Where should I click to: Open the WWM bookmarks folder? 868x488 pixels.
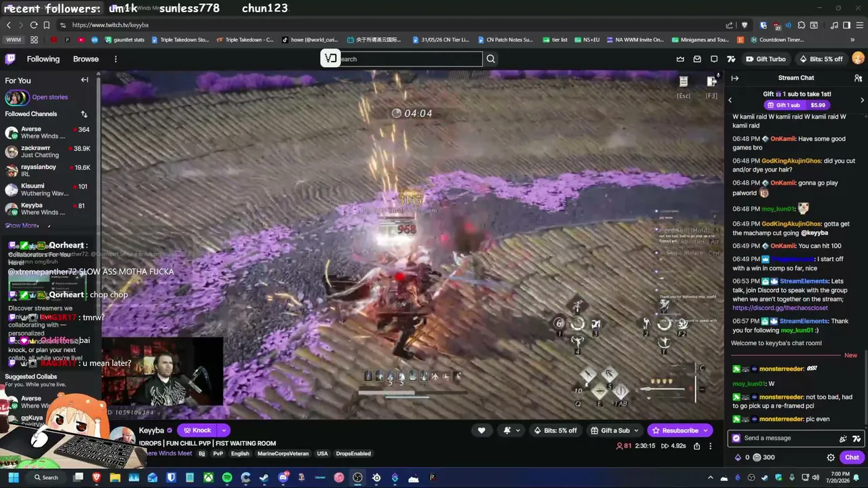(x=14, y=40)
